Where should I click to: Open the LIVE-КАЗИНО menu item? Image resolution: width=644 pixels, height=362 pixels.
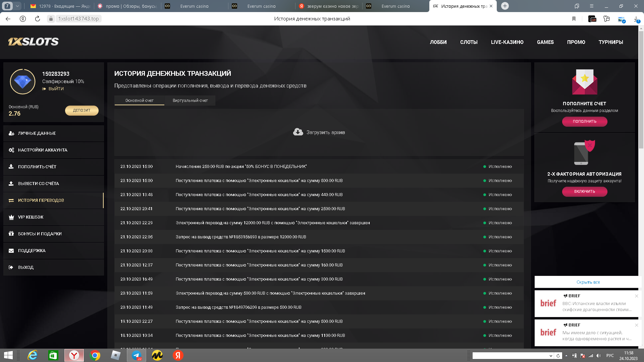pos(507,42)
